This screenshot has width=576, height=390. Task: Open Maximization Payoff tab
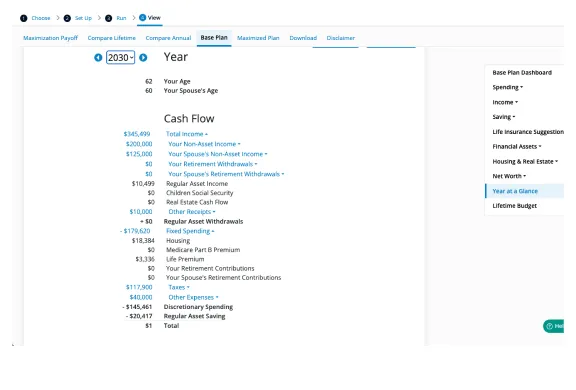pos(51,38)
